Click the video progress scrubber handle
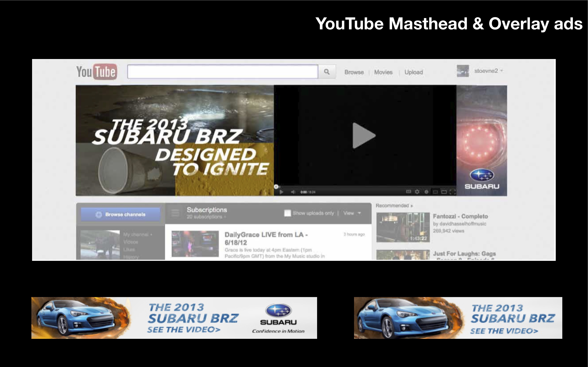 (x=276, y=187)
